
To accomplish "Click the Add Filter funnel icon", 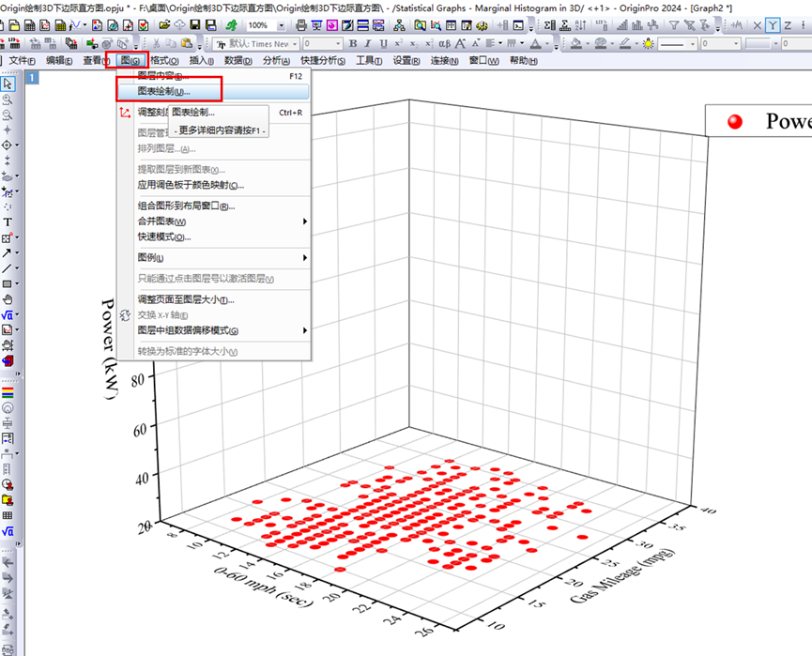I will pyautogui.click(x=674, y=24).
